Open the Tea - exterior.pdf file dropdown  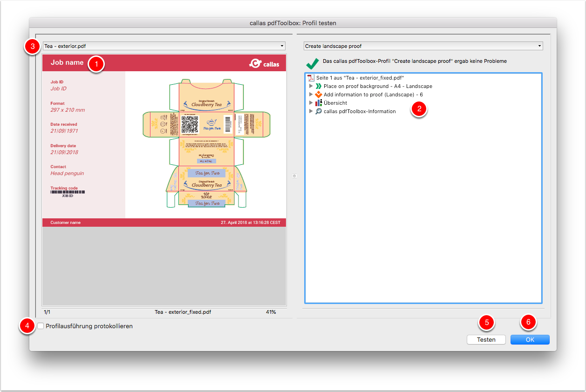pyautogui.click(x=164, y=46)
